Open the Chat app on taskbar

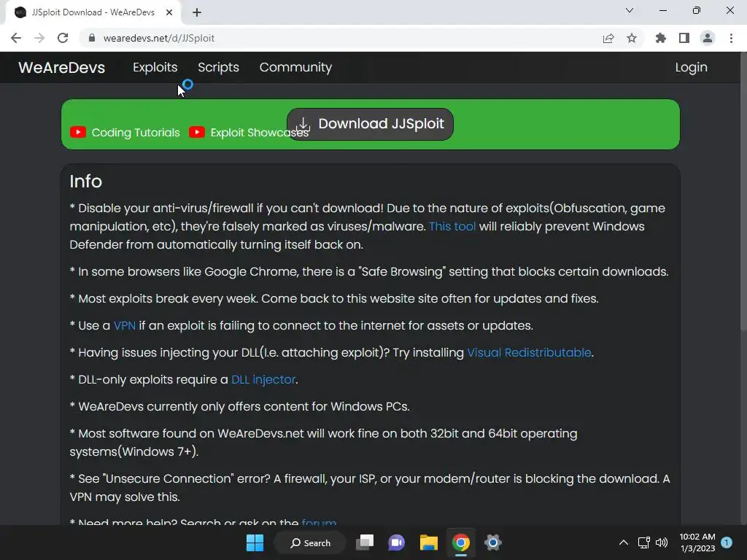click(x=396, y=542)
